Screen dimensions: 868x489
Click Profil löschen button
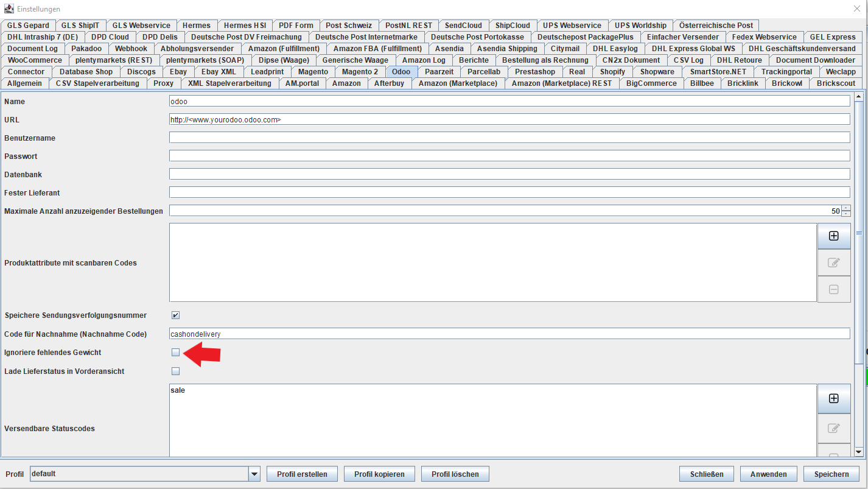tap(455, 474)
